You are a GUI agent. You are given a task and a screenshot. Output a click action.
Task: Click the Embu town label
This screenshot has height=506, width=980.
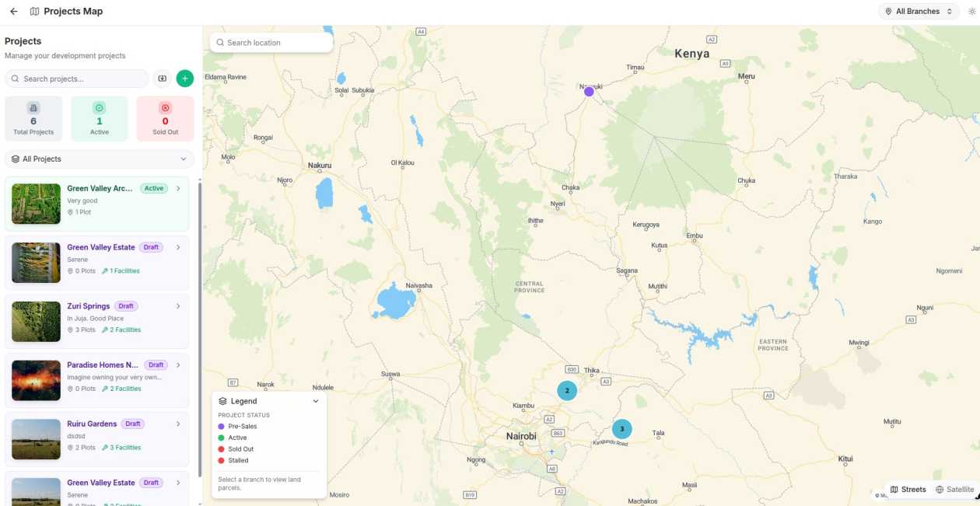[695, 236]
